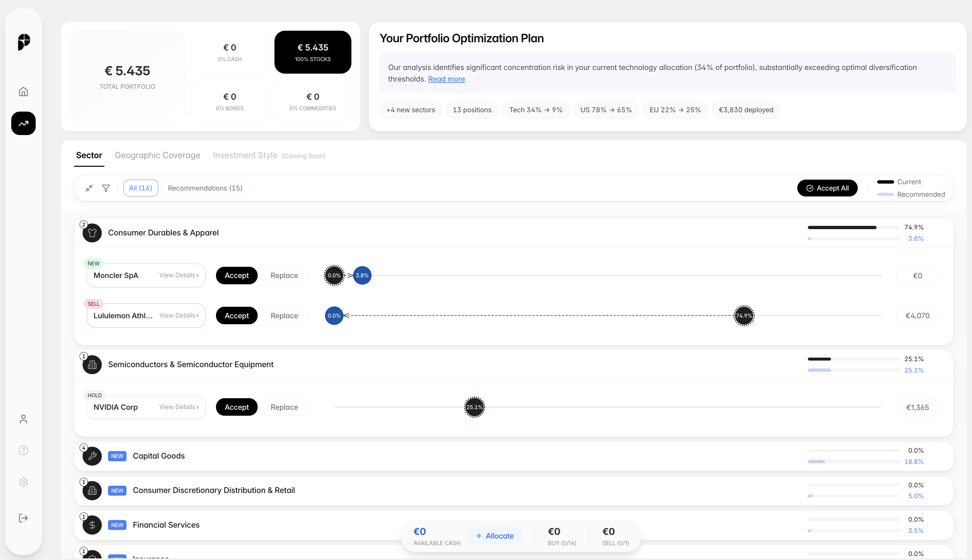Open NVIDIA Corp View Details
Image resolution: width=972 pixels, height=560 pixels.
(x=179, y=407)
